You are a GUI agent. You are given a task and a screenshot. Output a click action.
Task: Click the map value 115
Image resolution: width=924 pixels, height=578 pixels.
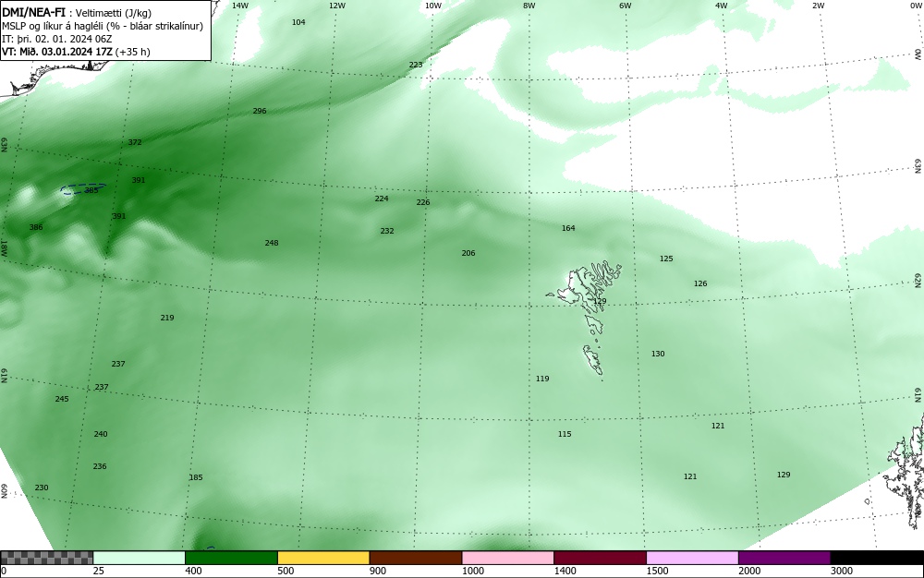(565, 434)
